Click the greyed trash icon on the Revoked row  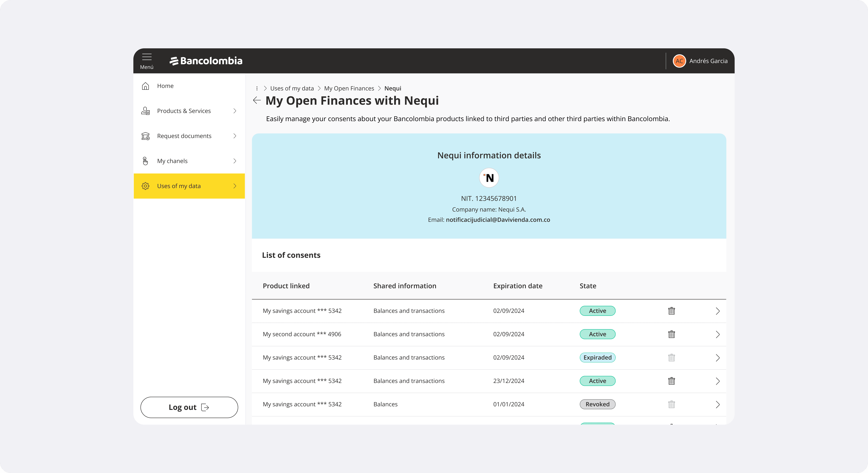pos(671,404)
